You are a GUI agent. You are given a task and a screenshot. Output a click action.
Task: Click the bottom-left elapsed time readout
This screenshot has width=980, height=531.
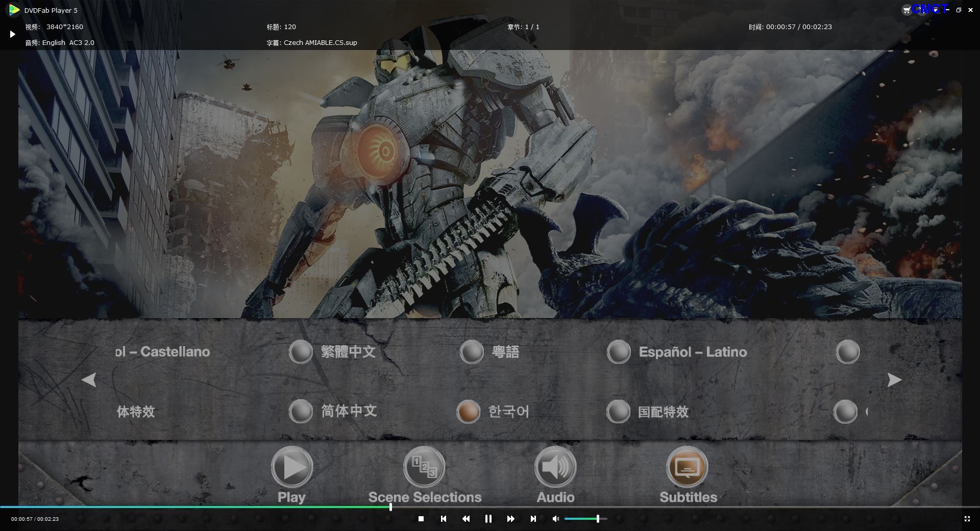pos(35,519)
